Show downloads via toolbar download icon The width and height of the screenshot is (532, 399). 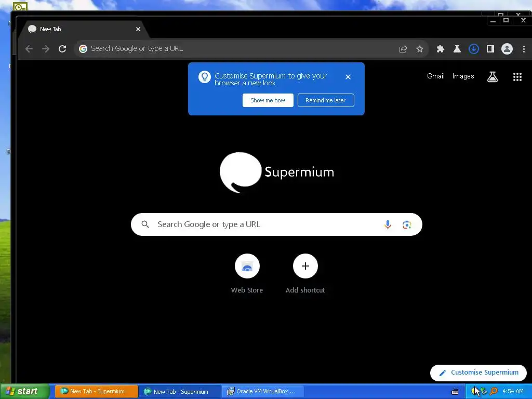(x=474, y=49)
